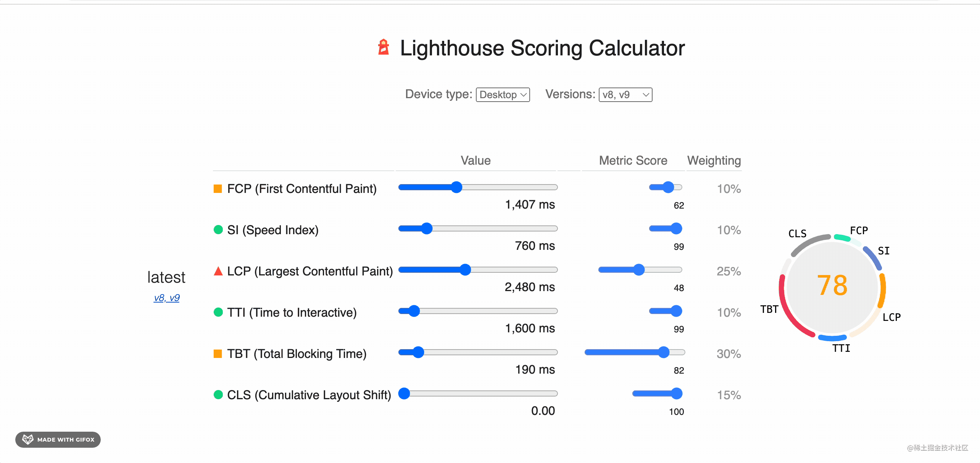The image size is (980, 463).
Task: Click the Gifox fox logo icon
Action: point(28,439)
